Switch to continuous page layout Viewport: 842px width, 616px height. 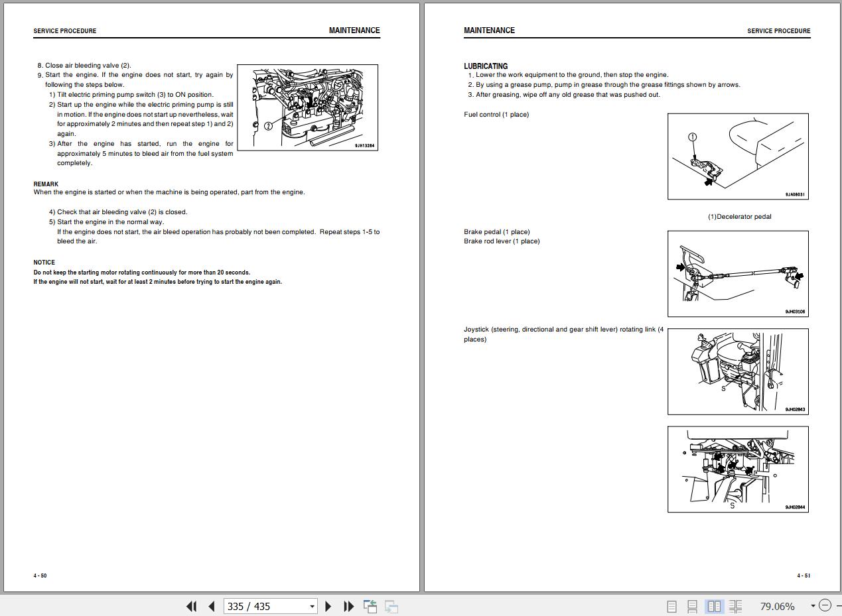coord(692,606)
